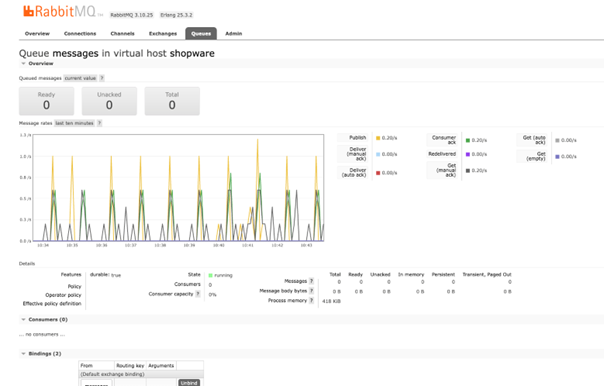Click green Consumer ack swatch

coord(468,140)
